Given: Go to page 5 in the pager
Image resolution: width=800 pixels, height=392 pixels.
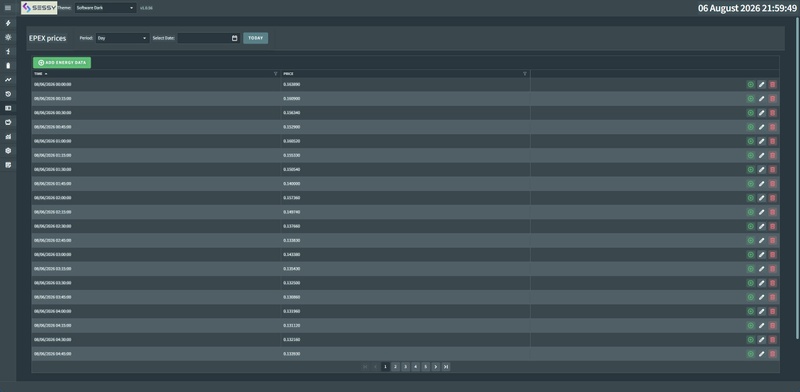Looking at the screenshot, I should (426, 366).
